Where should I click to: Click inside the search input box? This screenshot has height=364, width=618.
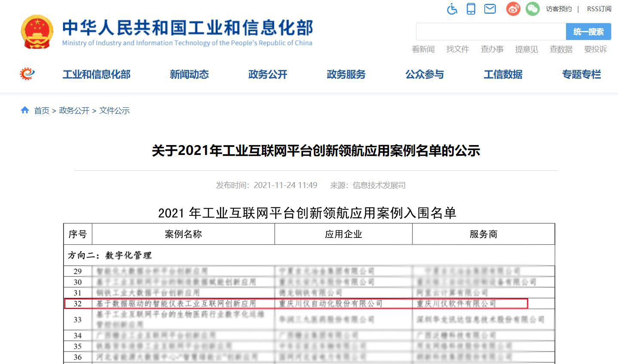point(490,31)
